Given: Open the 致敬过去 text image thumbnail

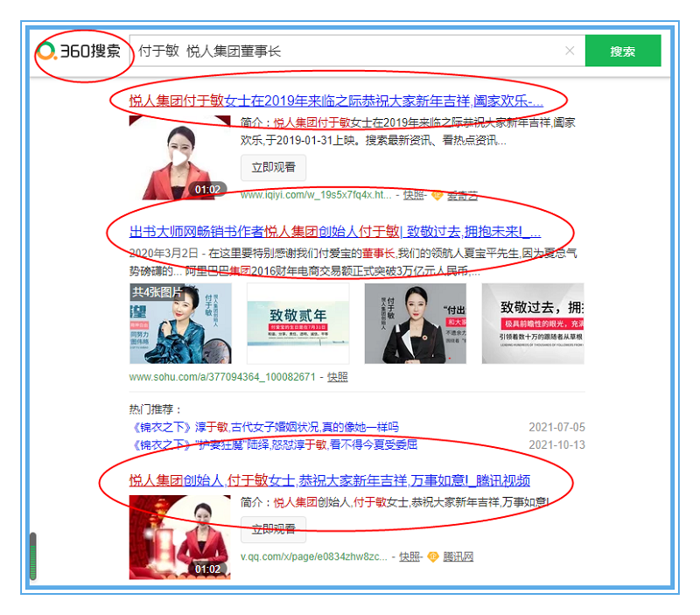Looking at the screenshot, I should 532,323.
